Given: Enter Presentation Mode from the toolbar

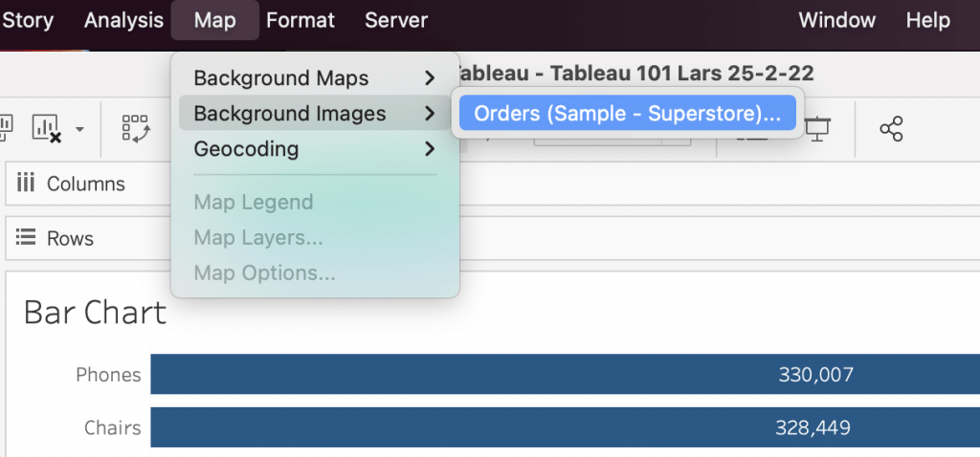Looking at the screenshot, I should [816, 128].
